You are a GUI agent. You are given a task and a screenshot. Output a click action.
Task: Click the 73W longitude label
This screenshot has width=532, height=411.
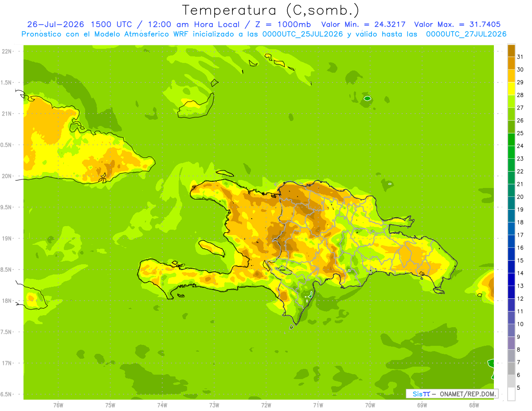tap(214, 405)
